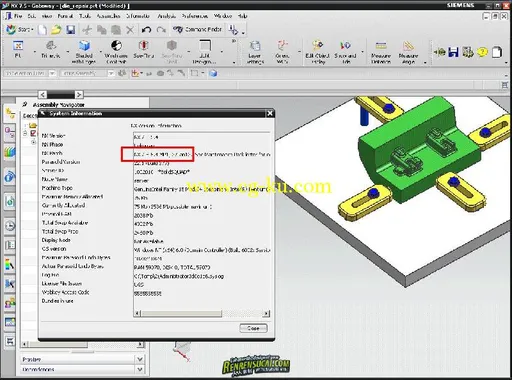Open the File menu
512x380 pixels.
(x=18, y=16)
